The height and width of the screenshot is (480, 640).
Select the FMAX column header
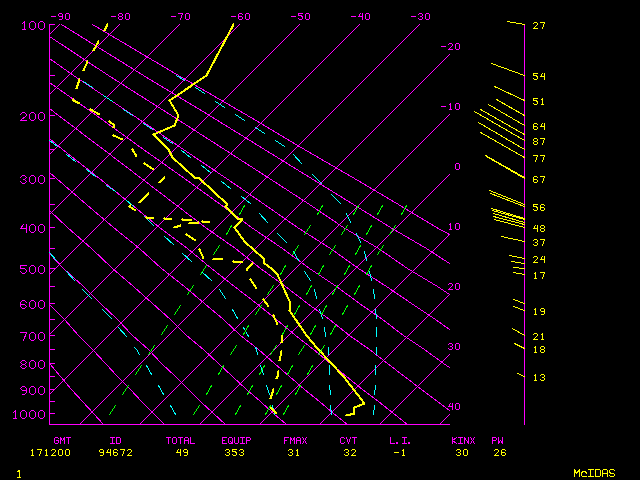tap(295, 440)
